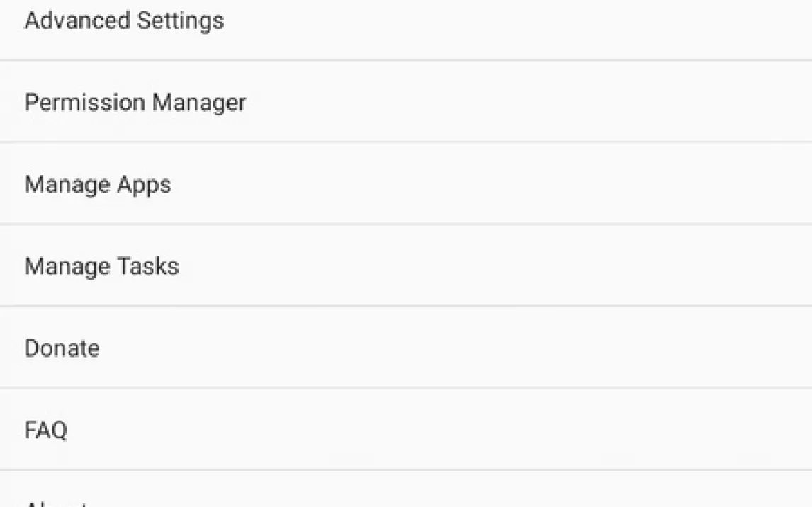Open the Permission Manager entry
Screen dimensions: 812x507
pos(135,103)
